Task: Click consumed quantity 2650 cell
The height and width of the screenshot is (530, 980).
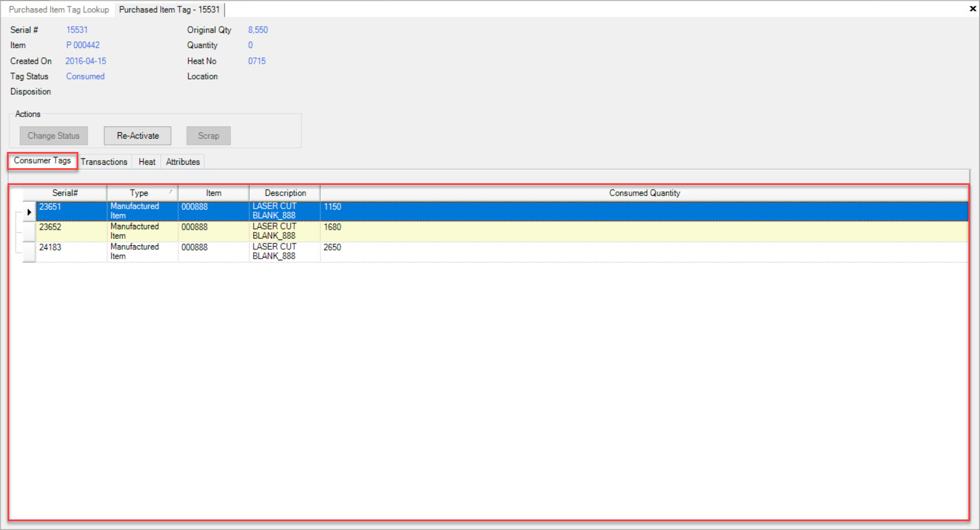Action: click(x=644, y=252)
